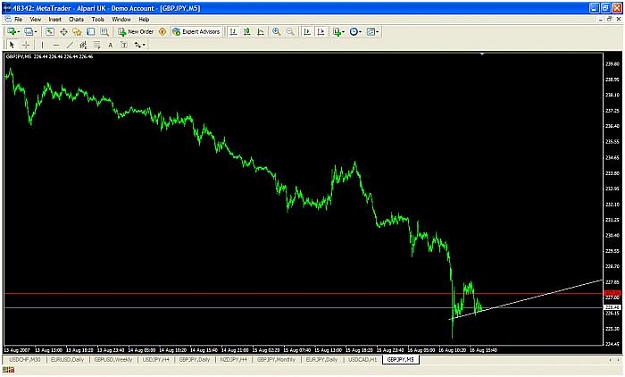Viewport: 625px width, 377px height.
Task: Select the crosshair tool
Action: point(26,45)
